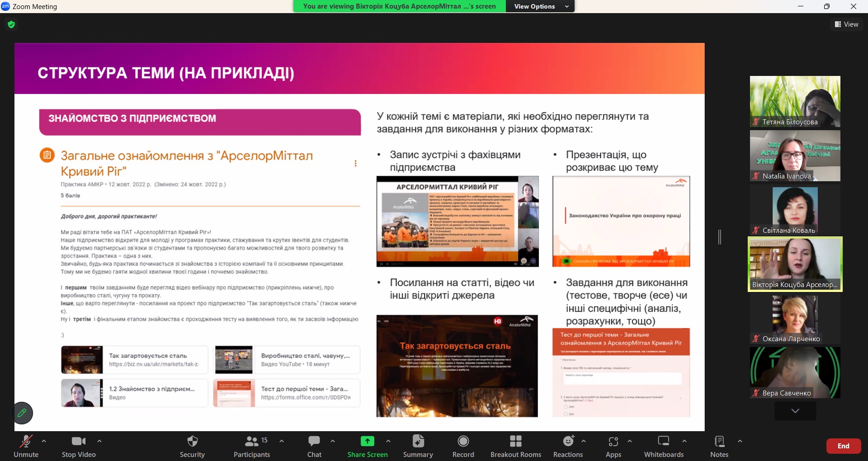The image size is (868, 461).
Task: Open Zoom Apps
Action: 613,446
